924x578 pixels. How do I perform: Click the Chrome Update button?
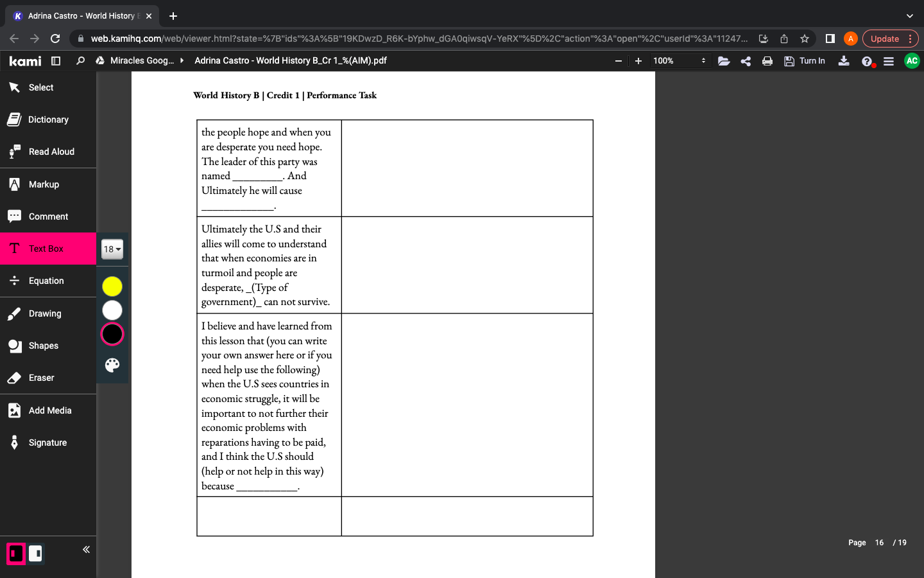click(x=884, y=39)
